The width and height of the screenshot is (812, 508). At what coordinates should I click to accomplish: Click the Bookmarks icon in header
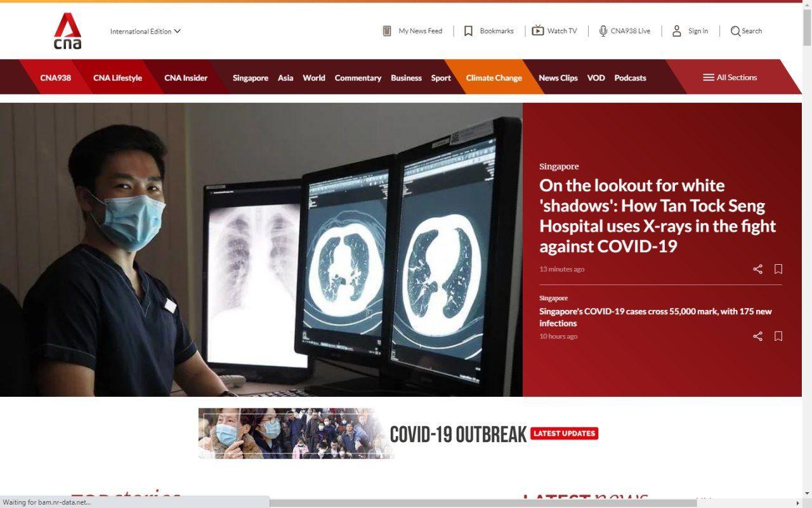pyautogui.click(x=468, y=31)
